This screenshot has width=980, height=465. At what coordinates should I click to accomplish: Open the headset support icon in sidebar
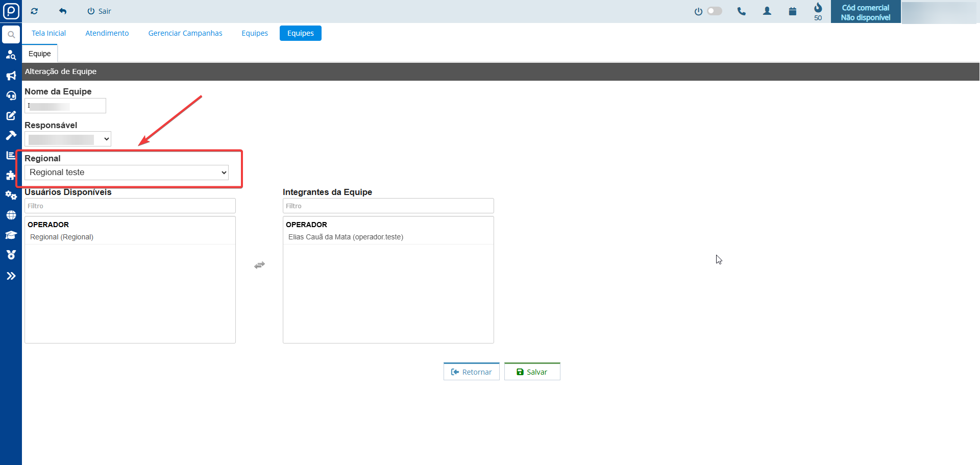[x=11, y=95]
